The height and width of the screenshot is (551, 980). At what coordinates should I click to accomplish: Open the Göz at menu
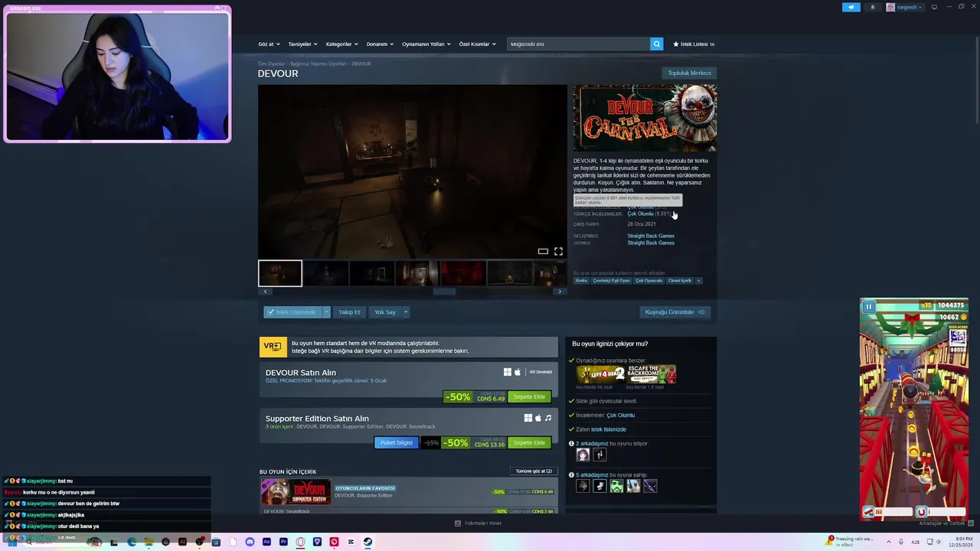tap(269, 44)
